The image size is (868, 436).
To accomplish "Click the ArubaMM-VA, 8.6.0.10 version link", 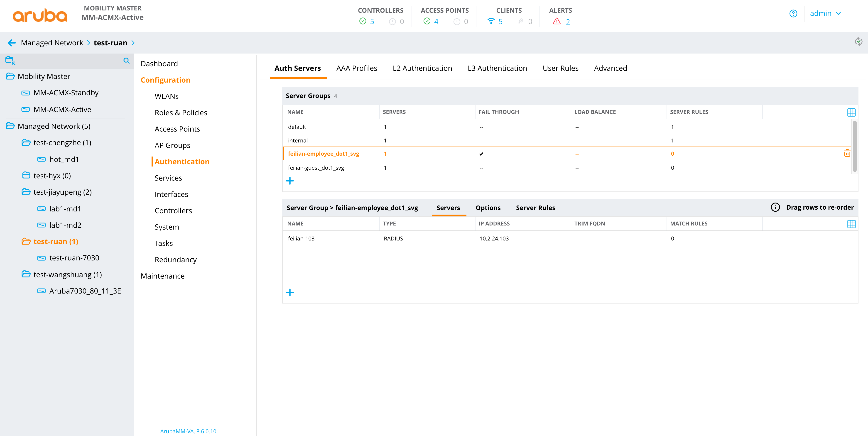I will [x=188, y=431].
